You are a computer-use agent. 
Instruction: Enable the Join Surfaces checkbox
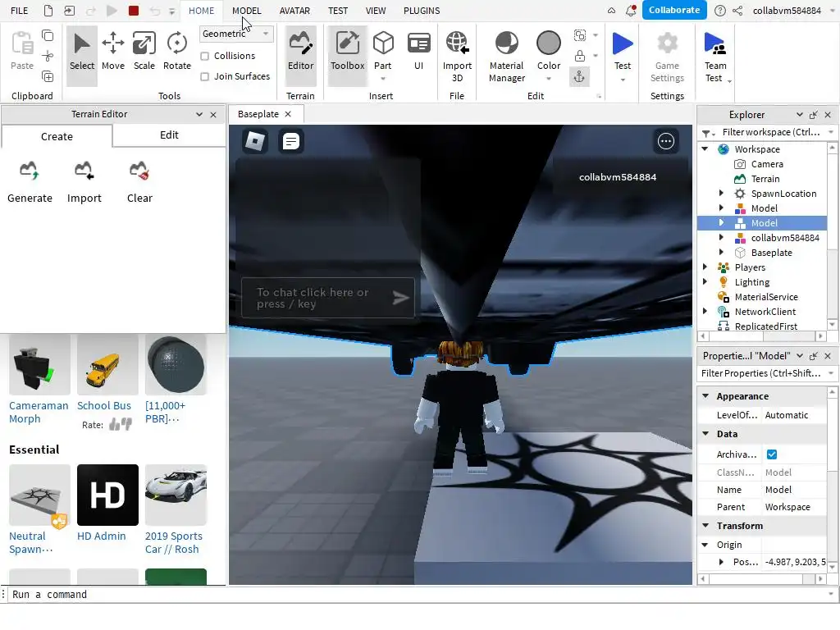(204, 76)
